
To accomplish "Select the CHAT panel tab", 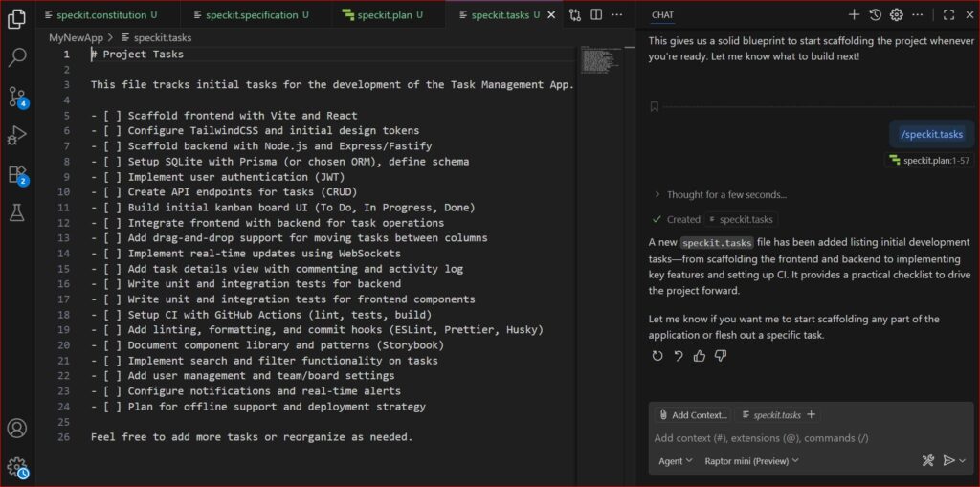I will click(662, 15).
